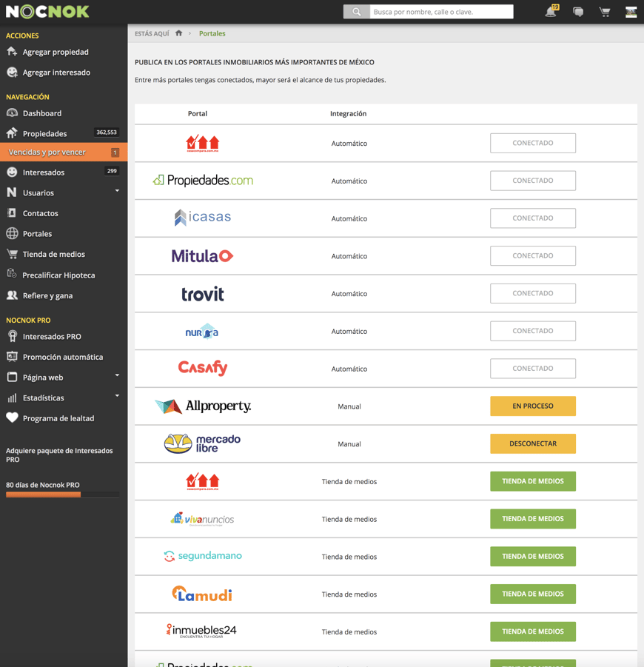Click the Agregar interesado icon
Screen dimensions: 644x667
[x=12, y=73]
